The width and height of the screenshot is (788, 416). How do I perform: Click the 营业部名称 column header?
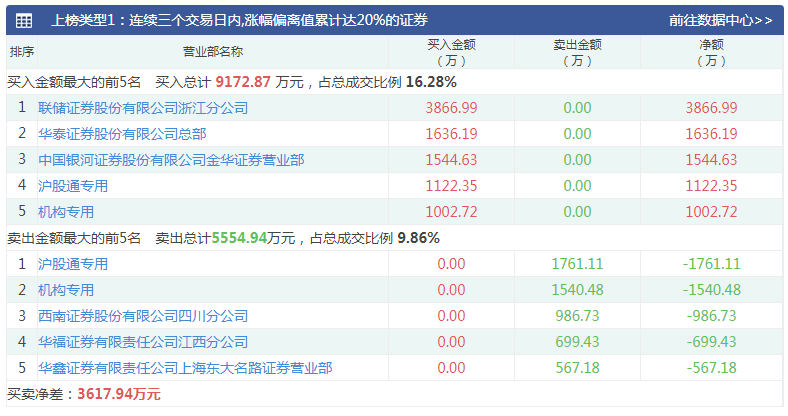pos(213,52)
